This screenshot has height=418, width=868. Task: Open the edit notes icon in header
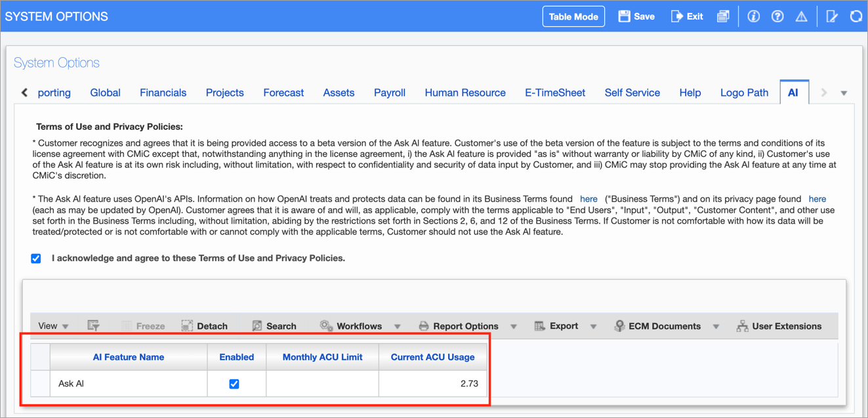832,16
